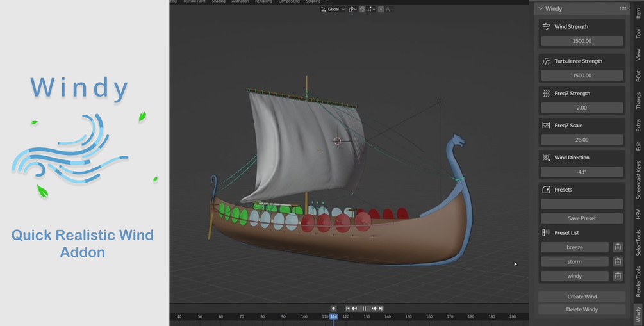Click the Save Preset button
Viewport: 644px width, 326px height.
[582, 218]
